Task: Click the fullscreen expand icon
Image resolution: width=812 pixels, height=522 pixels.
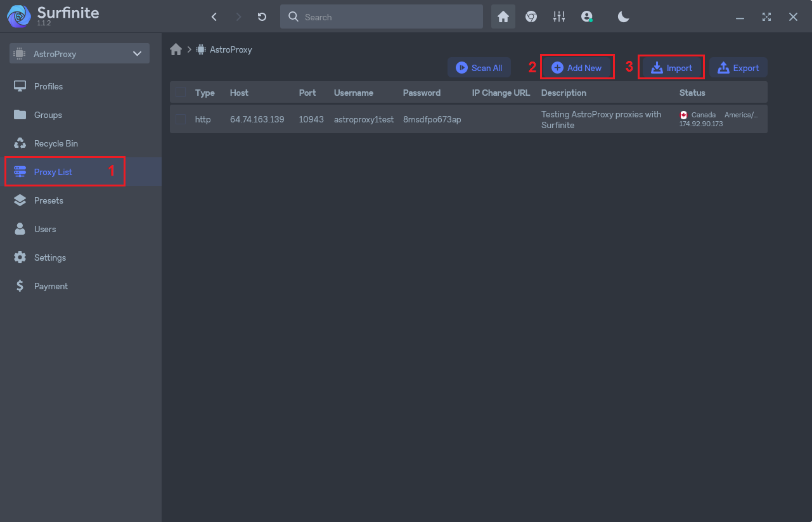Action: 767,17
